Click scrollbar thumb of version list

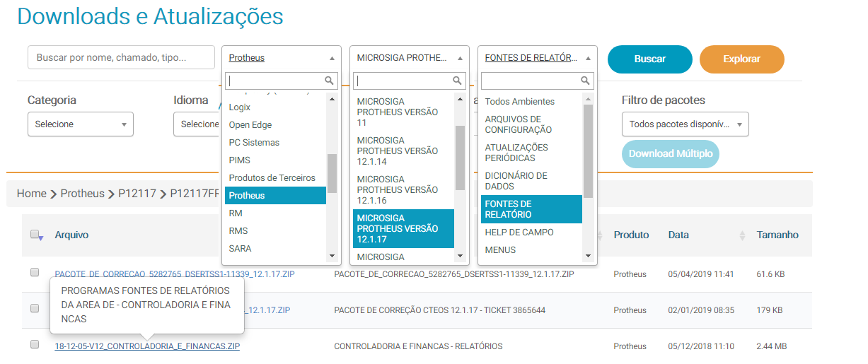[460, 158]
